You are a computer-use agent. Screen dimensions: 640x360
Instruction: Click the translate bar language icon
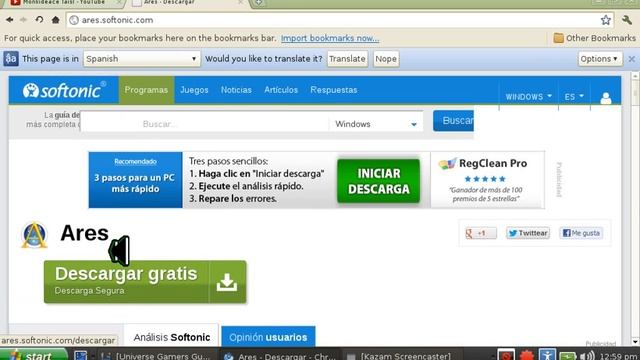pyautogui.click(x=11, y=59)
